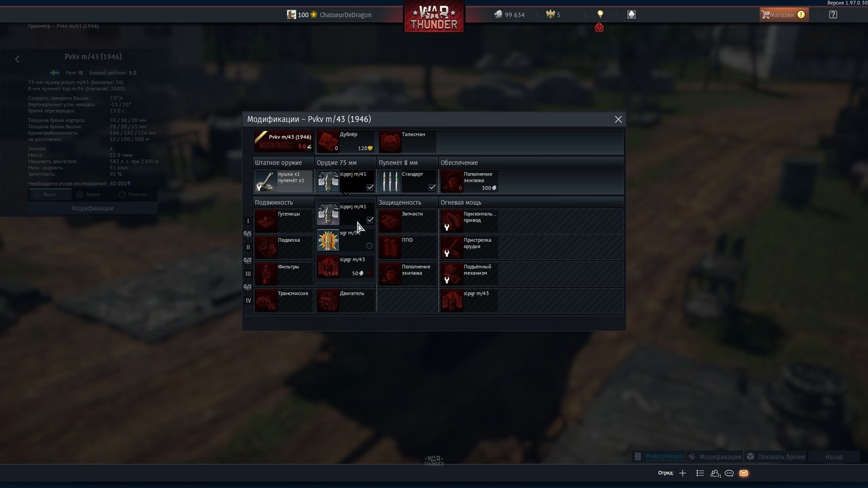Screen dimensions: 868x488
Task: Switch to the Показать броню tab
Action: 776,457
